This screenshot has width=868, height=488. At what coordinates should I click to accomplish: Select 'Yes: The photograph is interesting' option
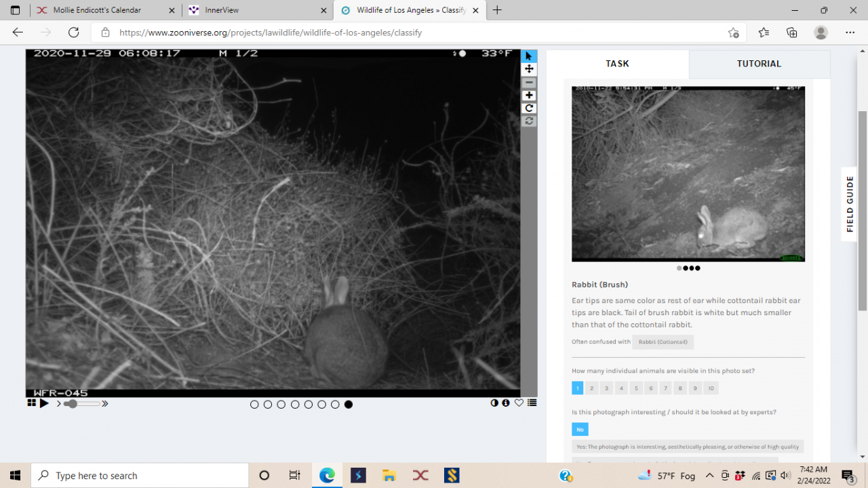coord(687,447)
